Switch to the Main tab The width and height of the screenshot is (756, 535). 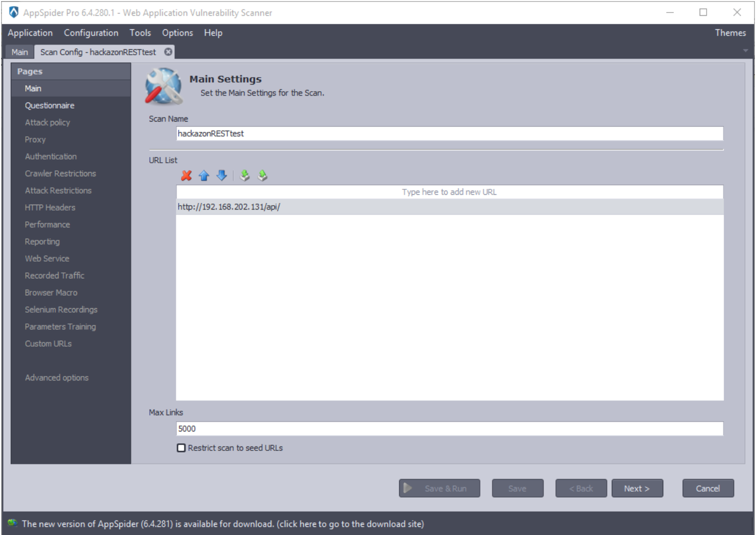pos(20,52)
